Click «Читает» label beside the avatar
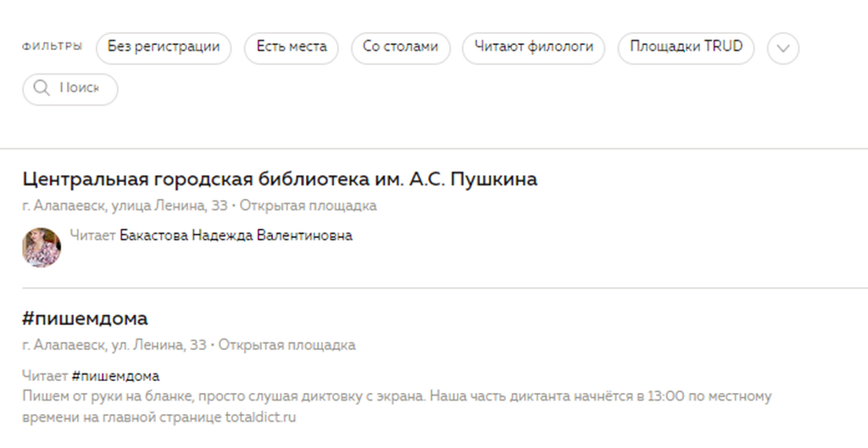 tap(92, 235)
